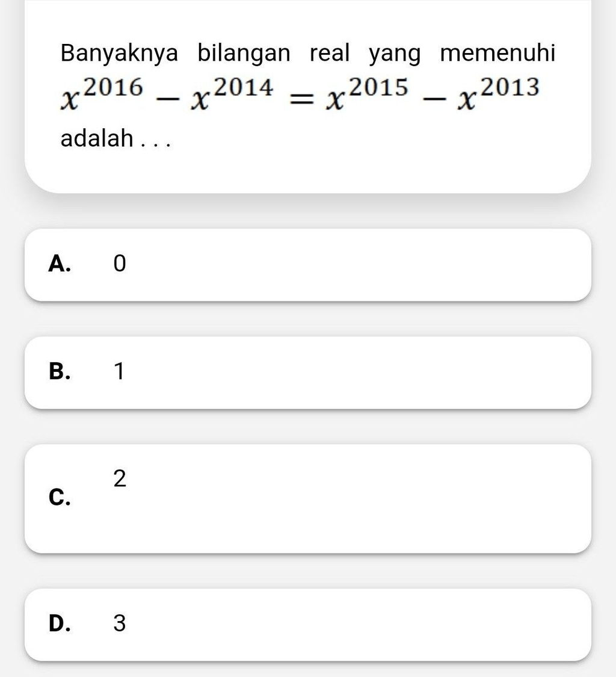The image size is (616, 677).
Task: Click the number 0 in option A
Action: (x=120, y=264)
